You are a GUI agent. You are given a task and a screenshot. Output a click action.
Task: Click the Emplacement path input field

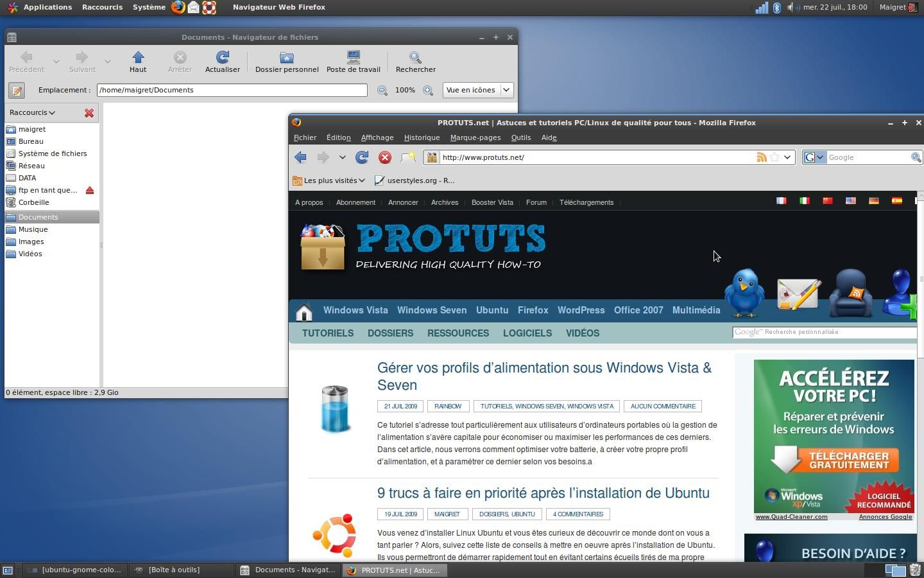232,90
